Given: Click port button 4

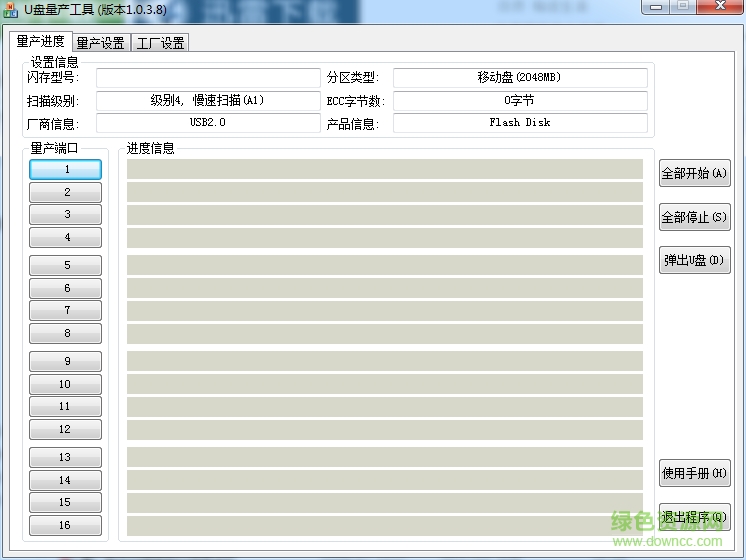Looking at the screenshot, I should pyautogui.click(x=66, y=237).
